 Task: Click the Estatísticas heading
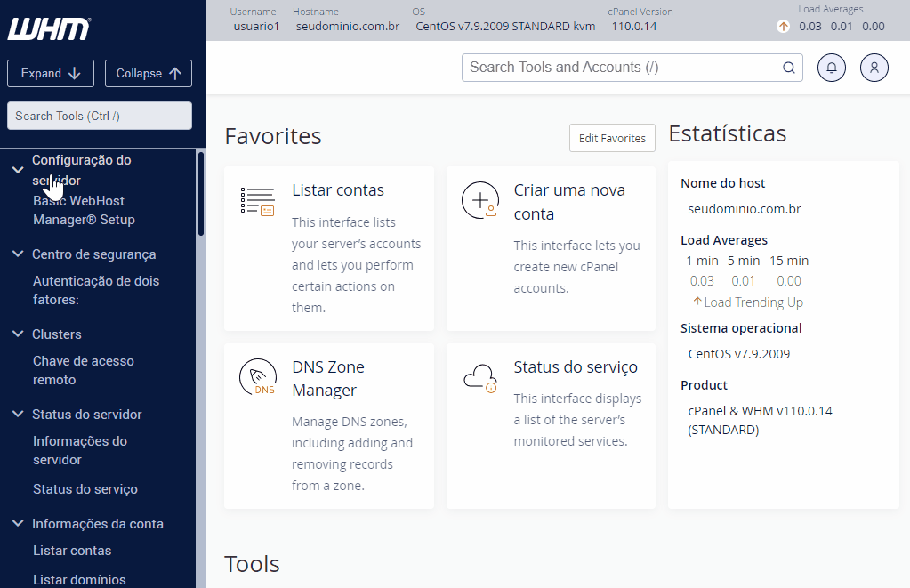[727, 133]
